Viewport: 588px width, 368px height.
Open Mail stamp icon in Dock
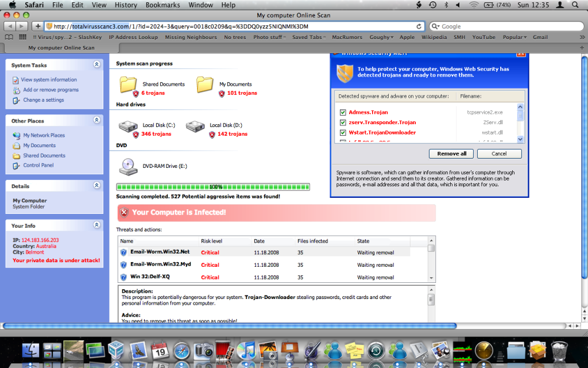138,351
